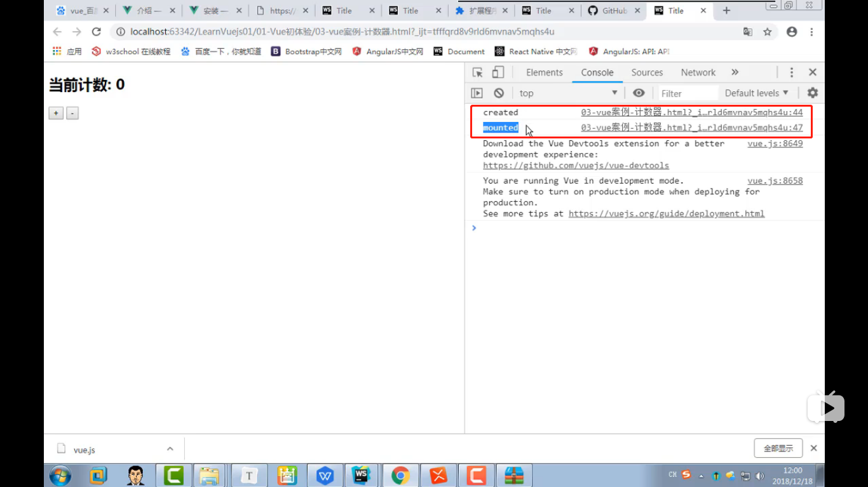Reload the current page
Image resolution: width=868 pixels, height=487 pixels.
point(97,32)
